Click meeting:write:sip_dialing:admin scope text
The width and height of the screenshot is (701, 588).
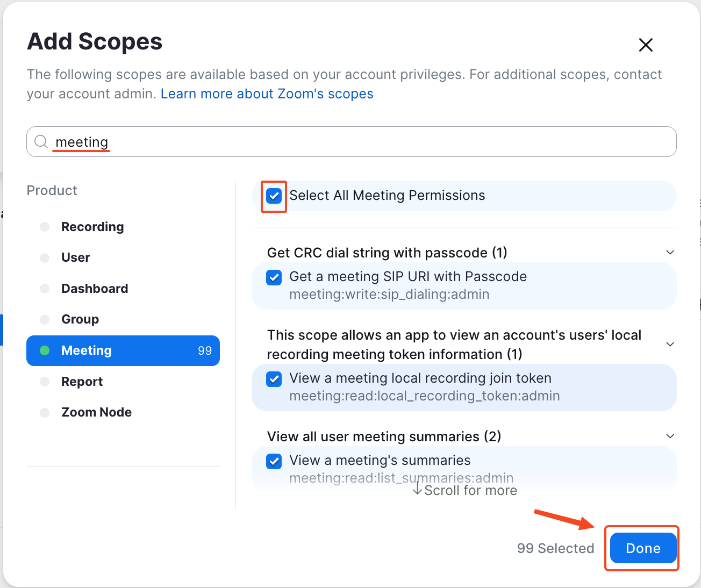389,295
